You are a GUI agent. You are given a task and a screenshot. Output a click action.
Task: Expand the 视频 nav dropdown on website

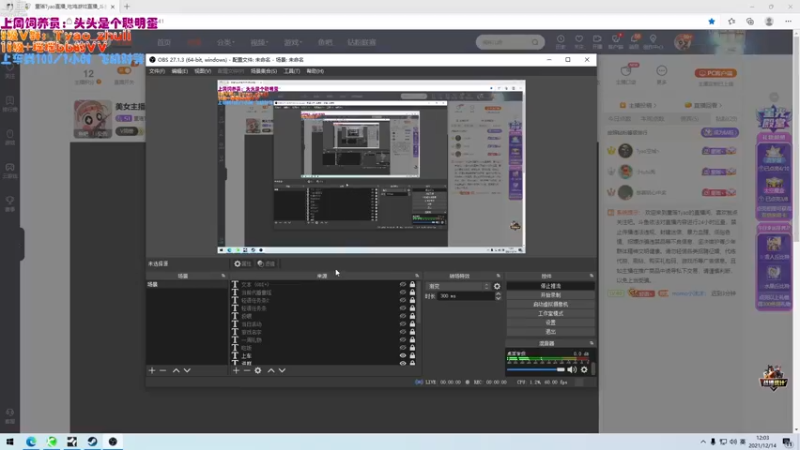click(x=259, y=42)
